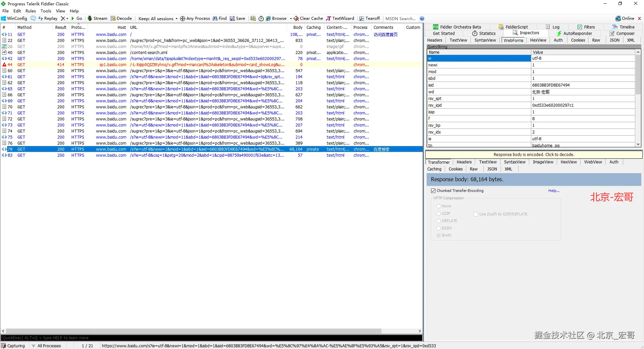Image resolution: width=644 pixels, height=349 pixels.
Task: Click the 'Response body is encoded' decode bar
Action: (534, 155)
